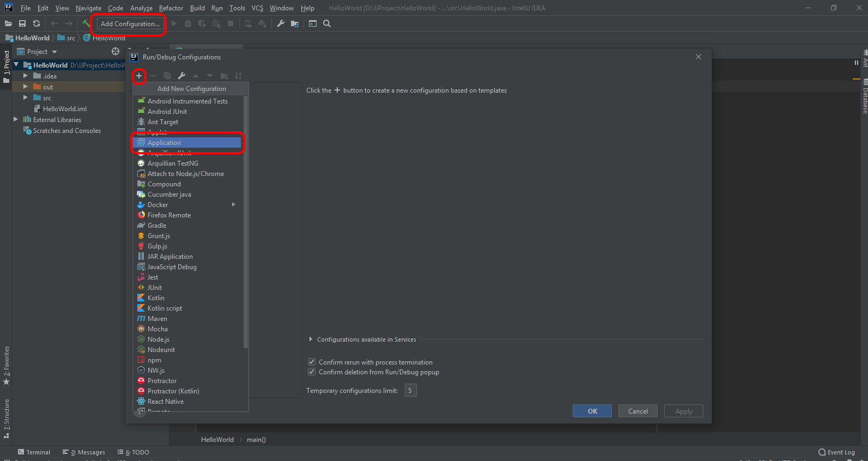The height and width of the screenshot is (461, 868).
Task: Click the Debug bug icon in toolbar
Action: click(x=188, y=23)
